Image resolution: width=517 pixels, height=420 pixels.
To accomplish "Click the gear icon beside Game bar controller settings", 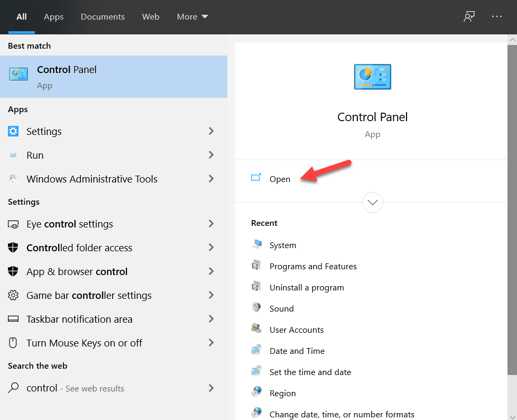I will [x=13, y=295].
